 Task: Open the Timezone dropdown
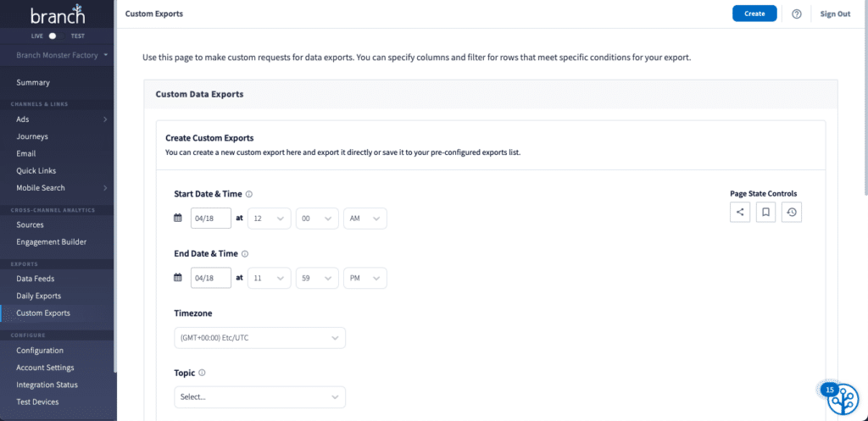click(259, 338)
